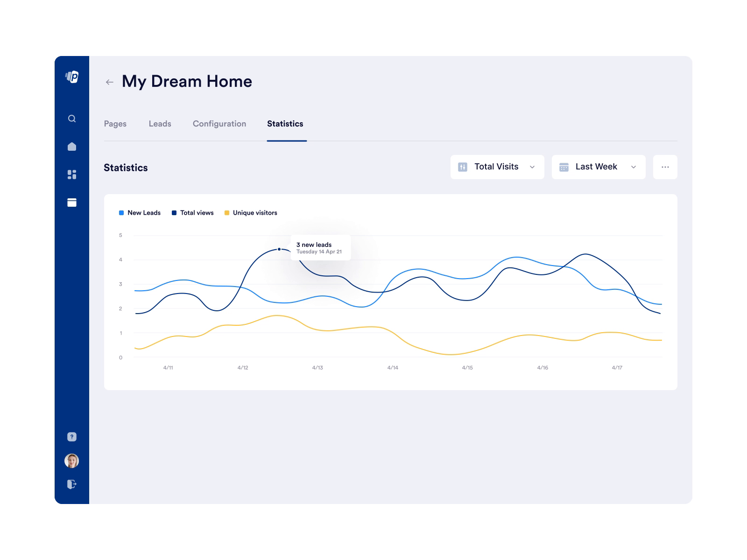
Task: Click the user avatar photo
Action: 71,461
